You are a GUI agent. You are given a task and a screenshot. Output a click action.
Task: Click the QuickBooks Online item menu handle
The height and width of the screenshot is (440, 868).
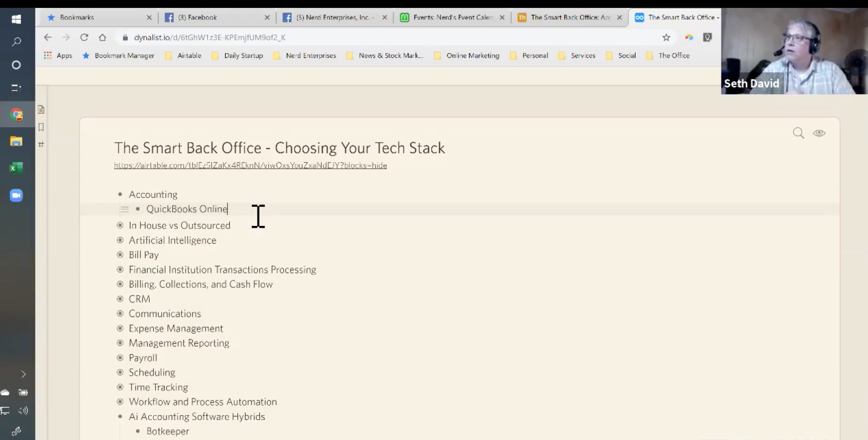[x=124, y=209]
